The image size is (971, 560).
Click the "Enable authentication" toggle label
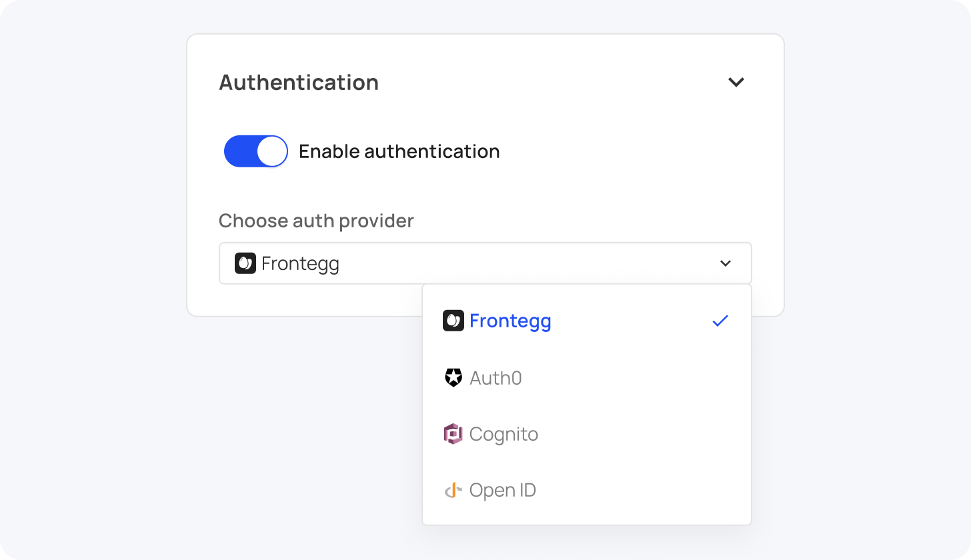point(399,151)
